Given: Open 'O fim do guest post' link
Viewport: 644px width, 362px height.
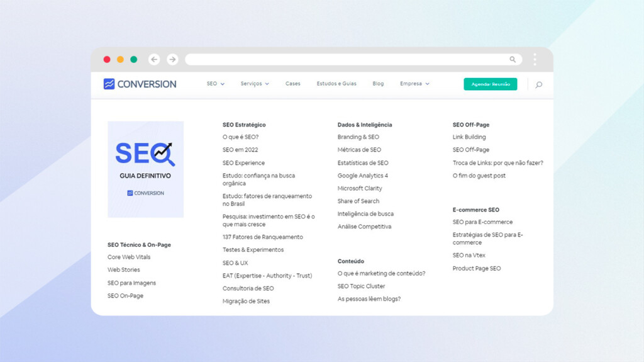Looking at the screenshot, I should click(479, 176).
